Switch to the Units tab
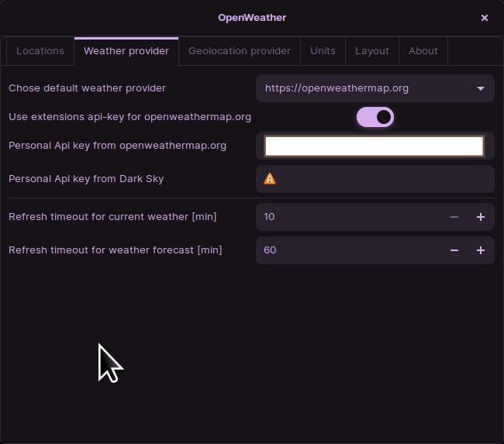Image resolution: width=504 pixels, height=444 pixels. click(323, 51)
